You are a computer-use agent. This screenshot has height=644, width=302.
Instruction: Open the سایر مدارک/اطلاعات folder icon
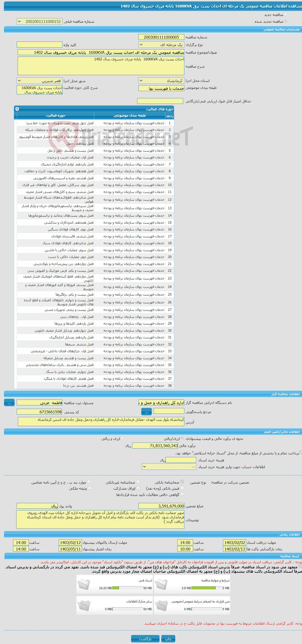[x=84, y=606]
